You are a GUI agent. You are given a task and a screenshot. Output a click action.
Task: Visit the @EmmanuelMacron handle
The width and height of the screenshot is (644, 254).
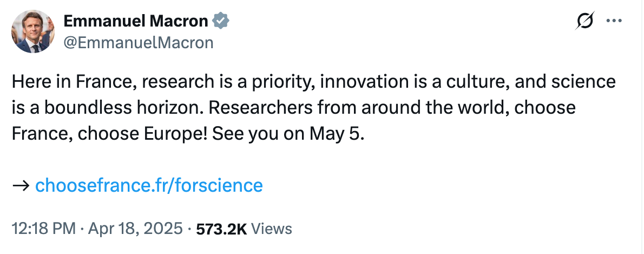(139, 42)
